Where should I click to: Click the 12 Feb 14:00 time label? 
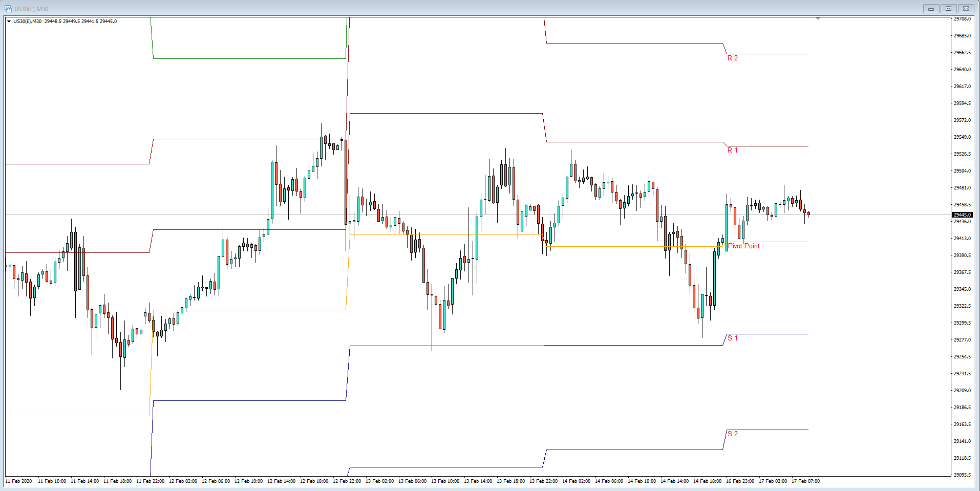282,481
